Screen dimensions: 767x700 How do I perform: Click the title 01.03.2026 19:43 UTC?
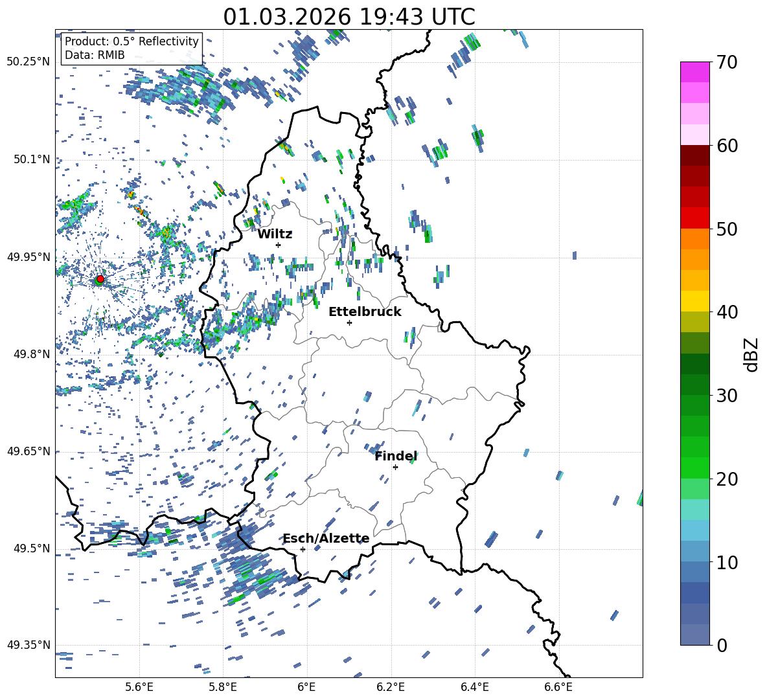(349, 17)
